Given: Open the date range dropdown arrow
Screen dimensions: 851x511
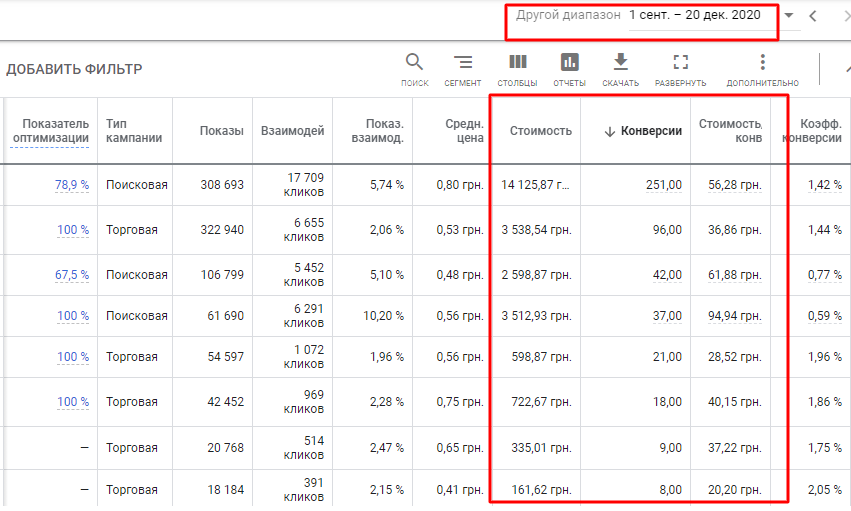Looking at the screenshot, I should [x=789, y=15].
